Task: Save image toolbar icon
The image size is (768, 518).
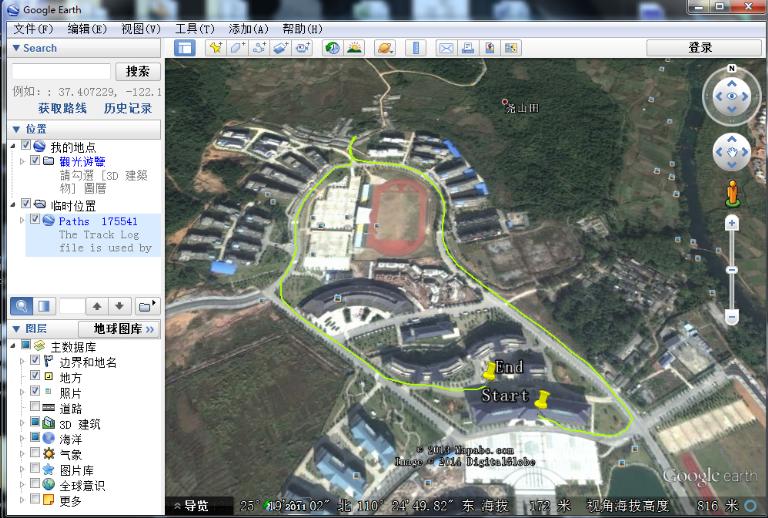Action: (x=489, y=48)
